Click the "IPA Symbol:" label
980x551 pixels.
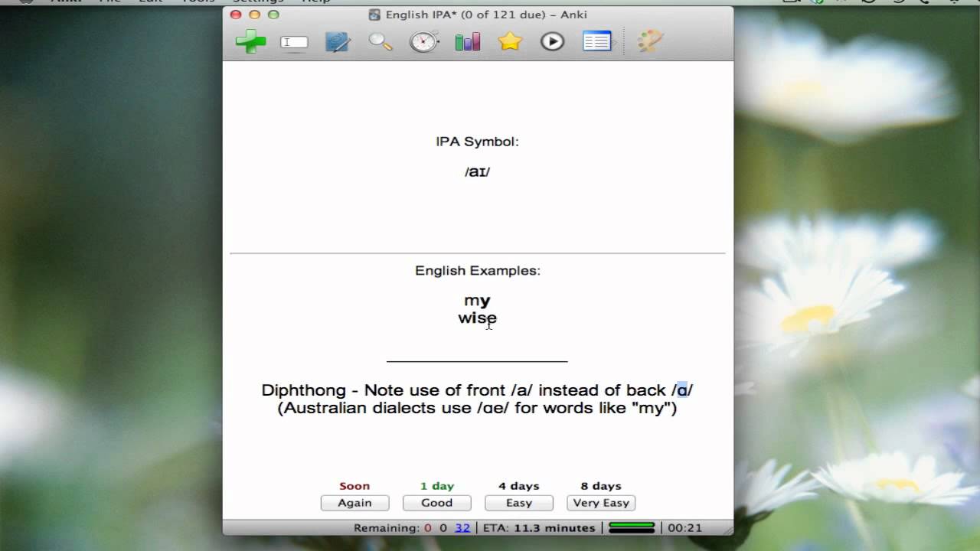[x=477, y=142]
